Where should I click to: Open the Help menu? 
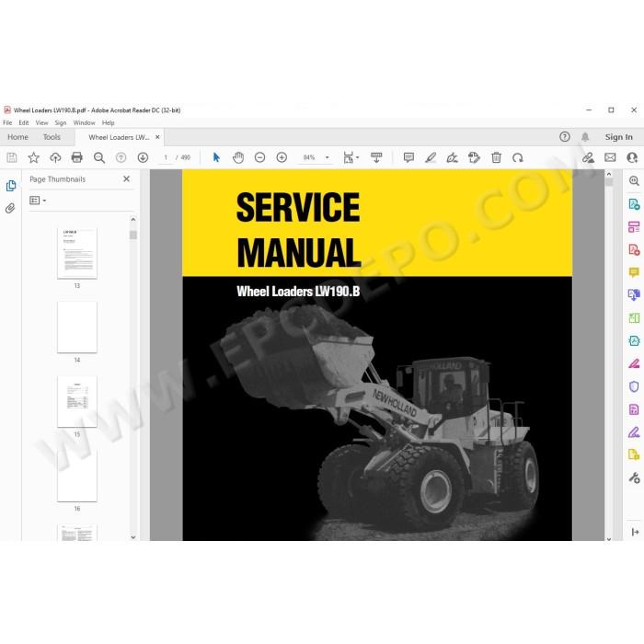[x=108, y=122]
